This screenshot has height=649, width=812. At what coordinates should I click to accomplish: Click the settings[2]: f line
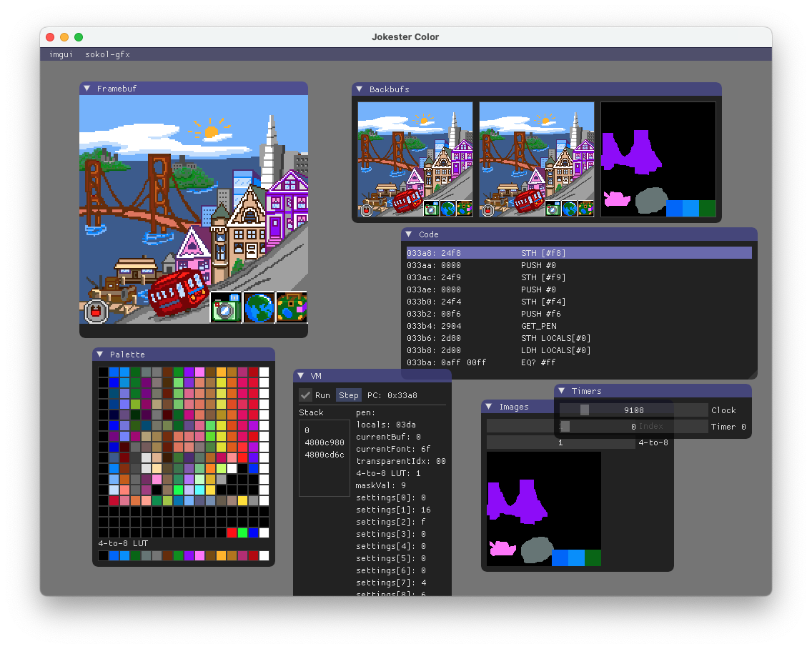pyautogui.click(x=391, y=522)
